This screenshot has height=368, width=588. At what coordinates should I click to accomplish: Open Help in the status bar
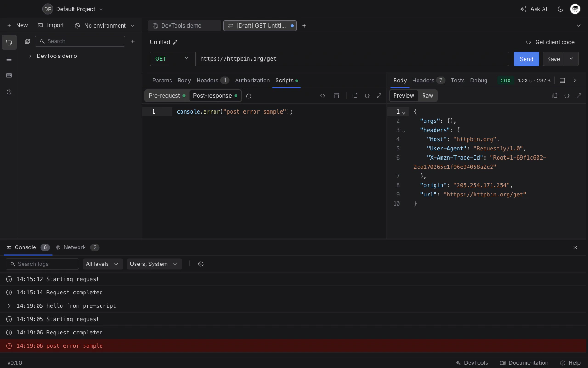570,363
